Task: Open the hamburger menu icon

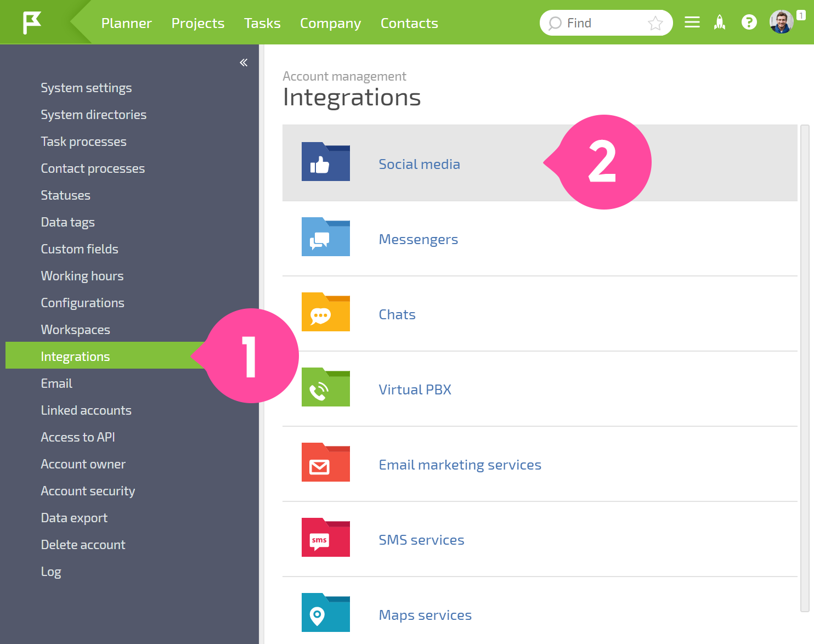Action: tap(692, 22)
